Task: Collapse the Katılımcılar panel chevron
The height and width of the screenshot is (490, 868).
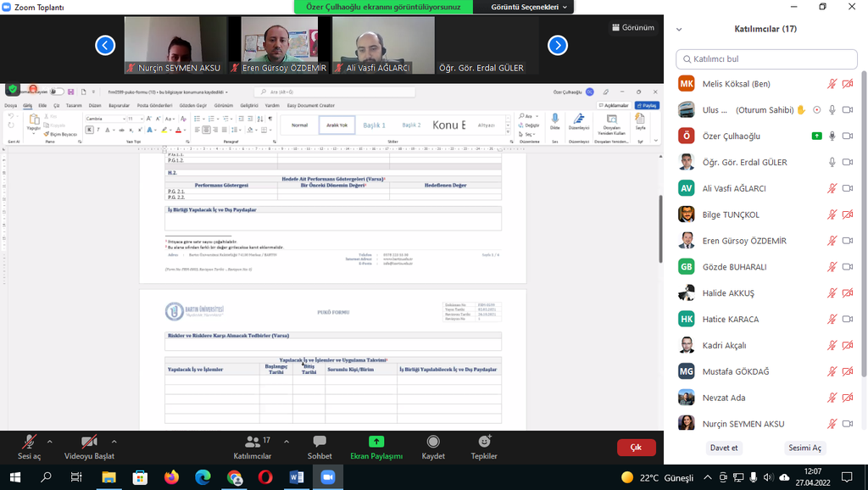Action: (x=678, y=29)
